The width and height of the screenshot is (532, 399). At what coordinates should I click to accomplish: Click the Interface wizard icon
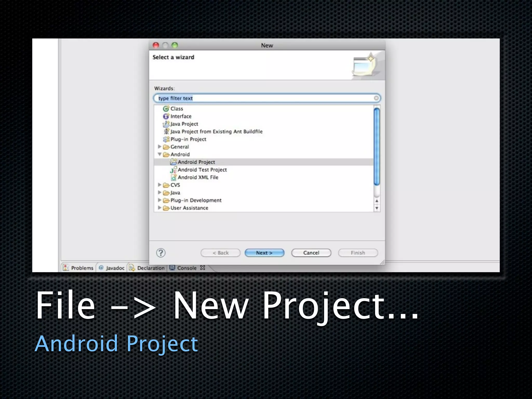166,116
